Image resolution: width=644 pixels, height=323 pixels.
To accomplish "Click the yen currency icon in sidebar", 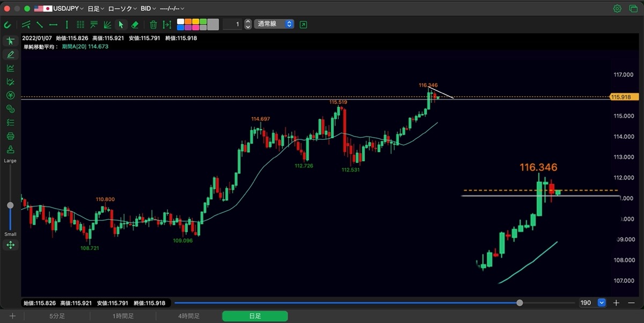I will pos(10,95).
